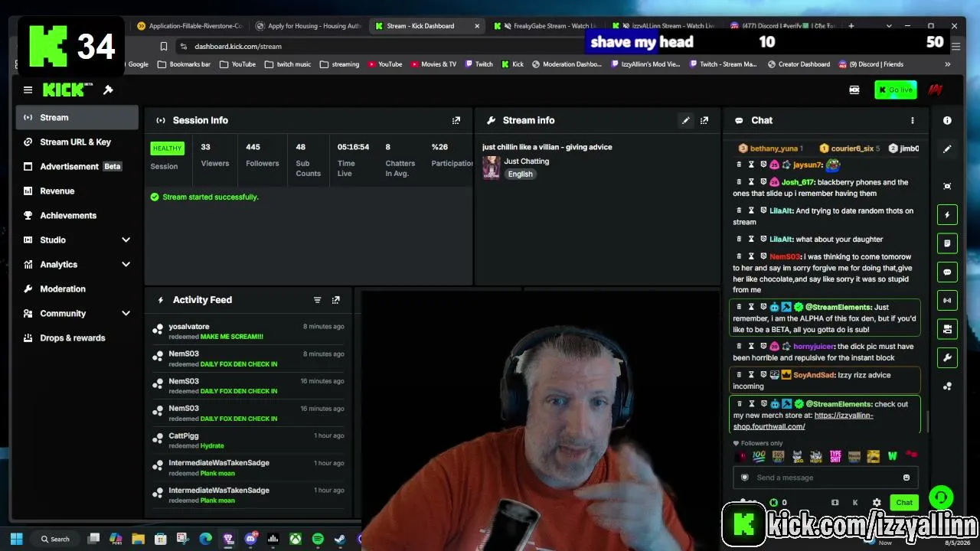Open the Stream page in sidebar
This screenshot has height=551, width=980.
pos(77,117)
